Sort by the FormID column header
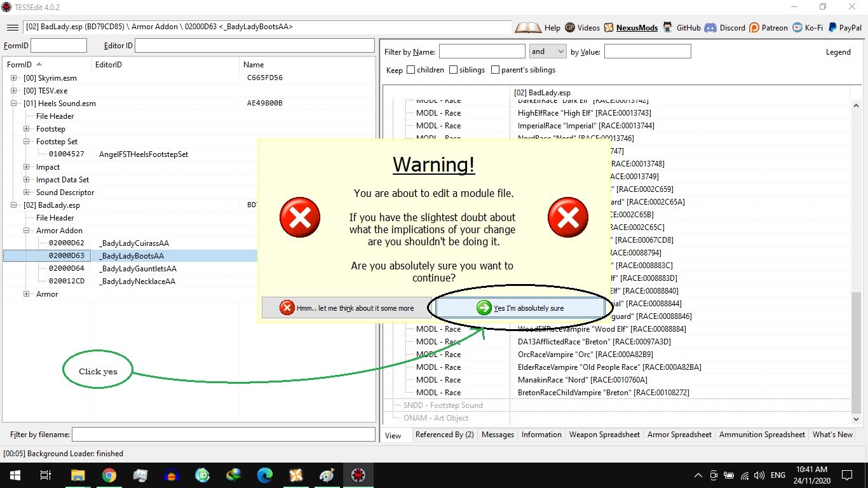The height and width of the screenshot is (488, 868). (x=47, y=64)
